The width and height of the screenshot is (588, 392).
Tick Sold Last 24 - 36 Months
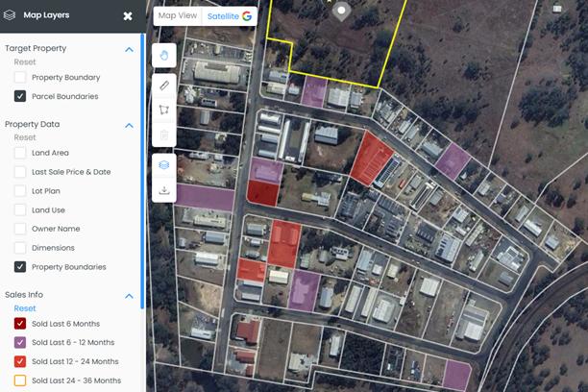(20, 380)
